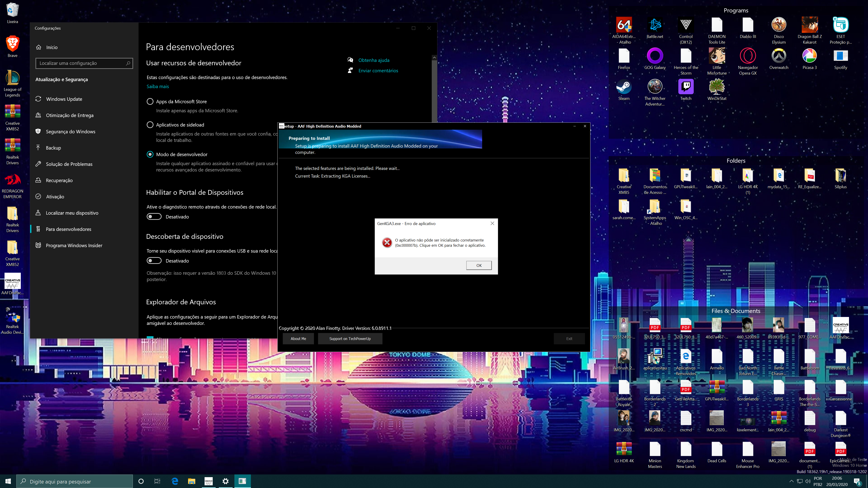Show hidden system tray icons
This screenshot has height=488, width=868.
(x=791, y=481)
